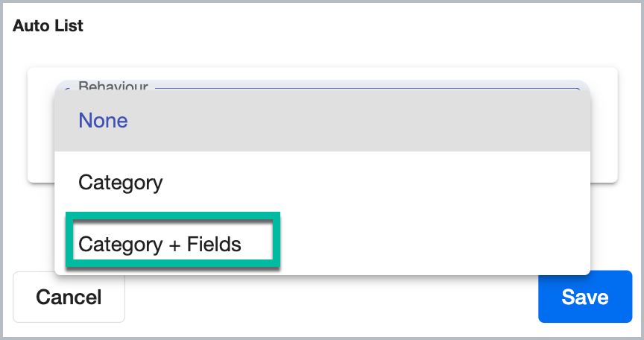Choose Category from the Behaviour list
644x340 pixels.
click(x=322, y=183)
